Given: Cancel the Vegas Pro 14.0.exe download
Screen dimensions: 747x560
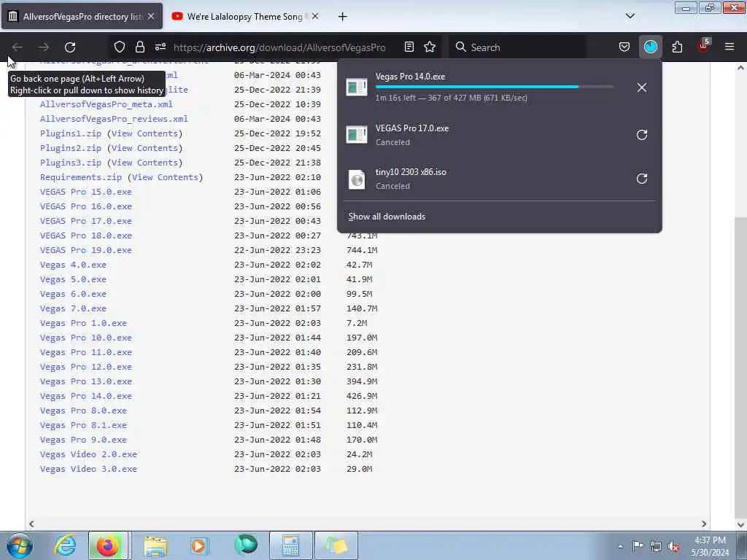Looking at the screenshot, I should (642, 87).
